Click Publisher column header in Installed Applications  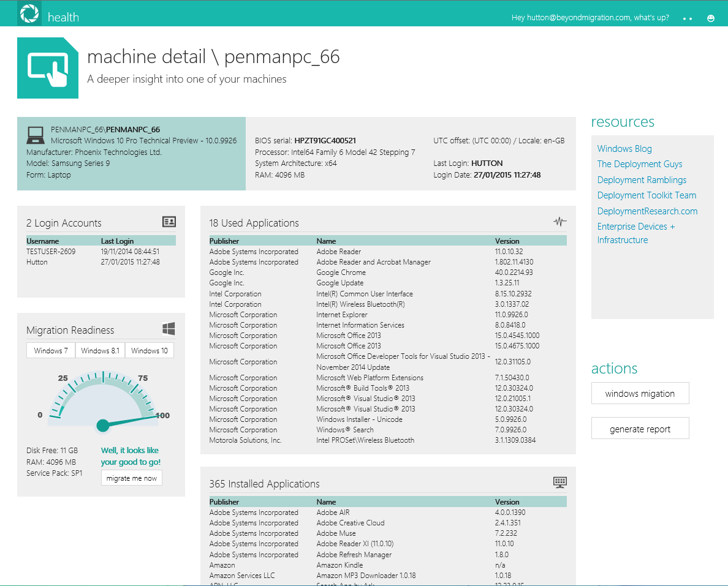(224, 502)
